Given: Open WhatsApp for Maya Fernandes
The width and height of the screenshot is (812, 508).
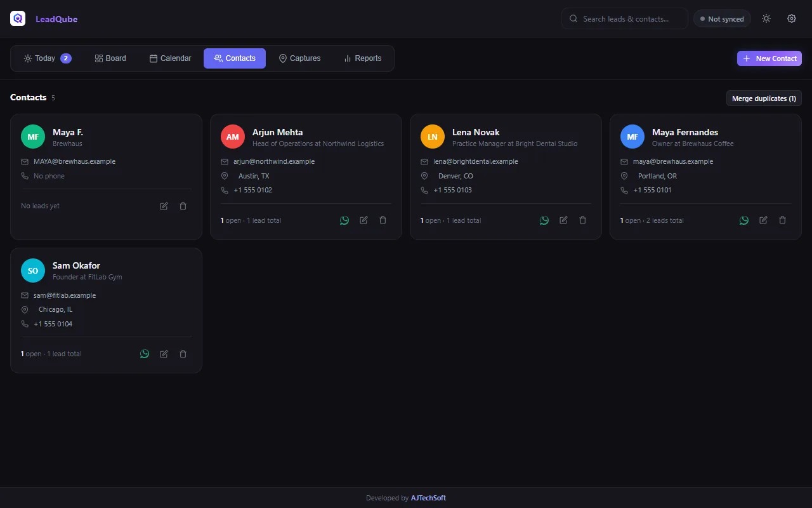Looking at the screenshot, I should click(x=744, y=220).
